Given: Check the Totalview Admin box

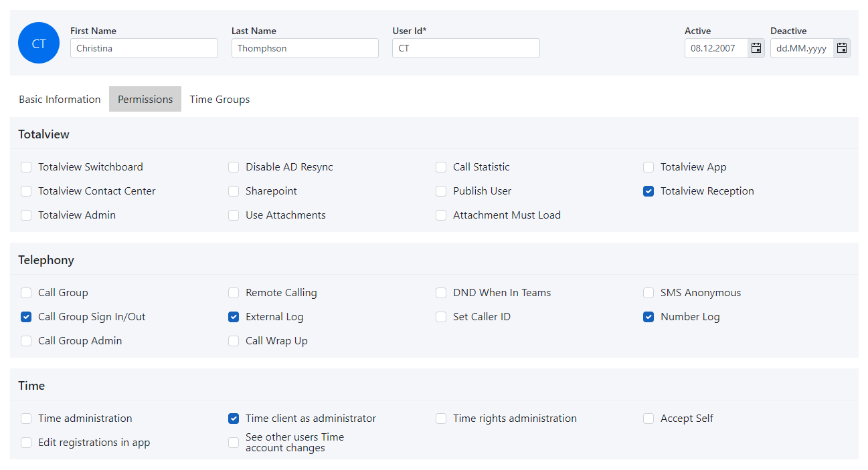Looking at the screenshot, I should [26, 215].
